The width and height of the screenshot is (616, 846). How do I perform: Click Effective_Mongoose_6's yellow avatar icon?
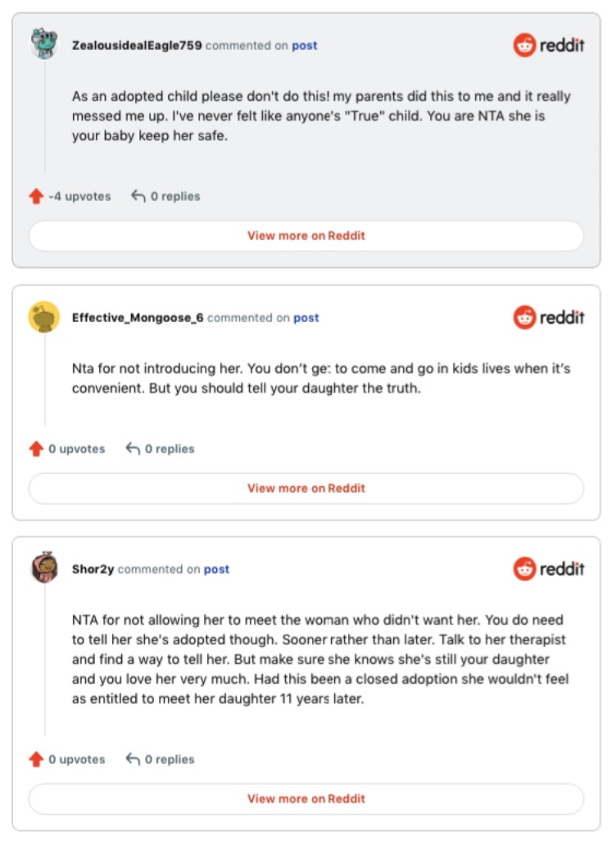43,316
